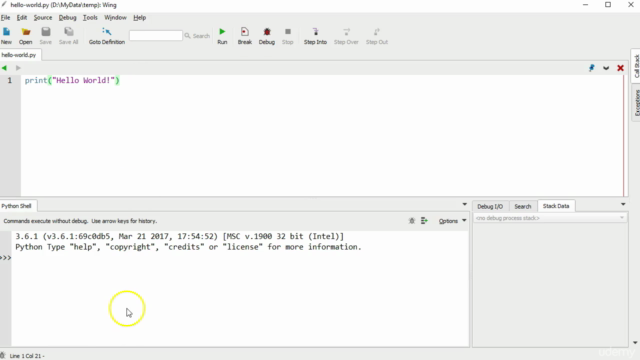Open the Source menu
The width and height of the screenshot is (640, 360).
tap(43, 18)
